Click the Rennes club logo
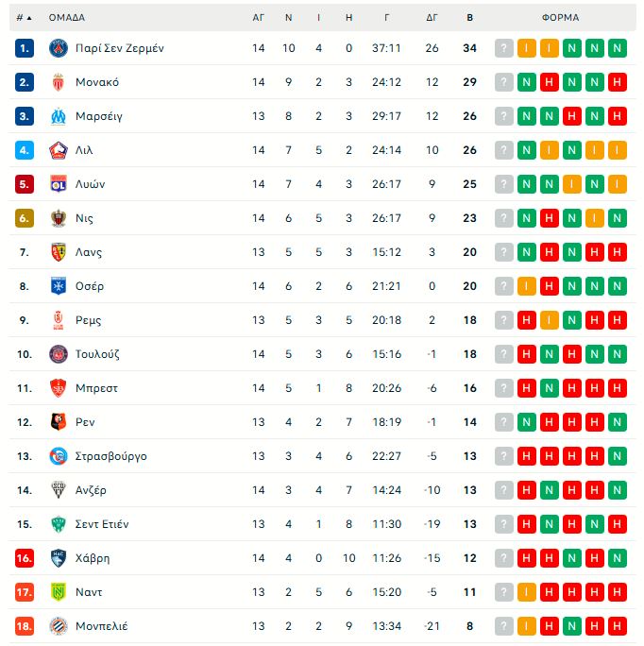The image size is (644, 646). click(x=59, y=422)
